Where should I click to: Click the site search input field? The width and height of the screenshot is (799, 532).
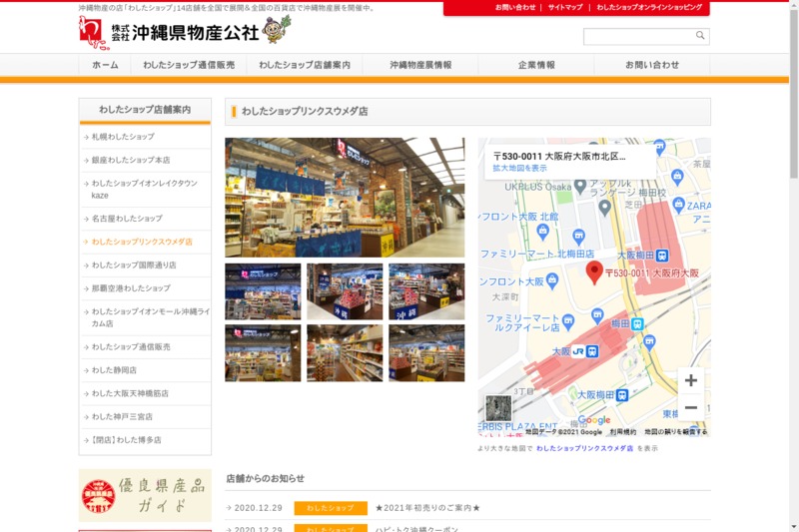click(x=638, y=36)
